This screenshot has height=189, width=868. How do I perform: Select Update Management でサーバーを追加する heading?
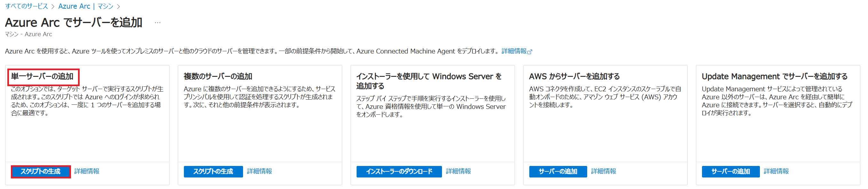[x=775, y=77]
